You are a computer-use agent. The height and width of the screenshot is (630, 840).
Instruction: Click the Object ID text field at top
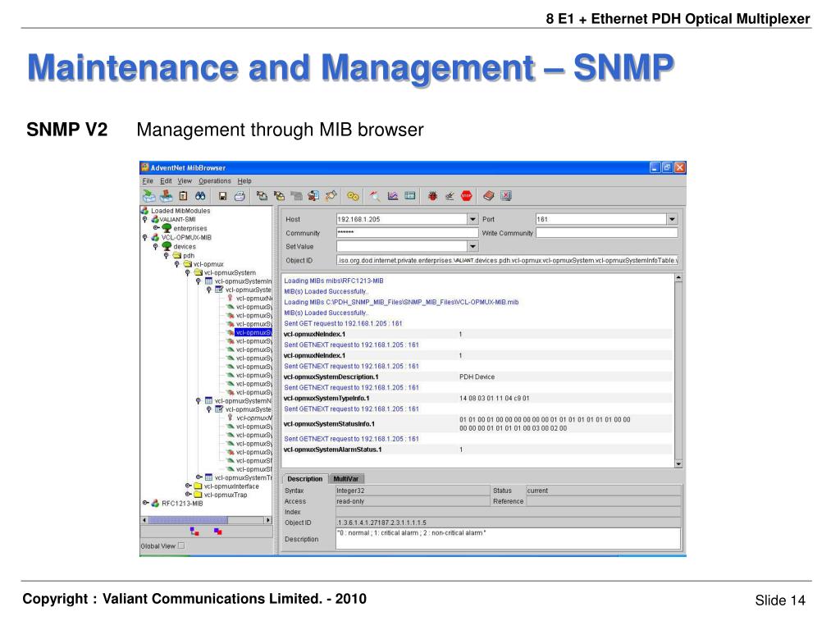tap(507, 260)
